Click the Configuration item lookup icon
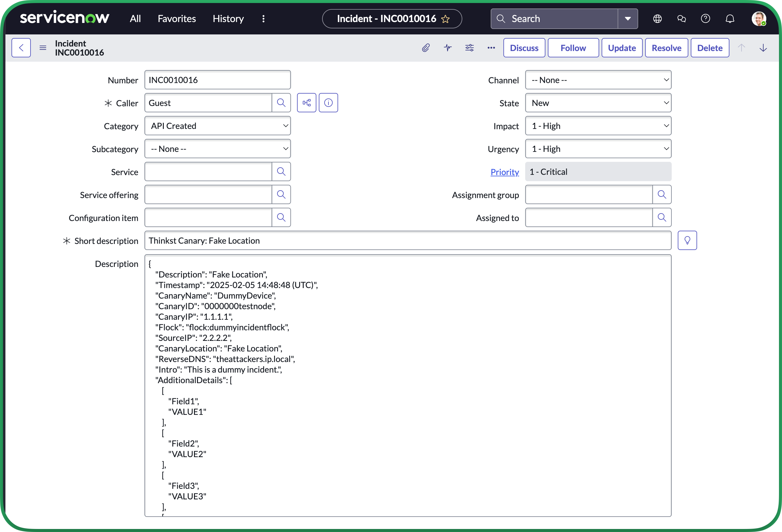 pyautogui.click(x=281, y=218)
